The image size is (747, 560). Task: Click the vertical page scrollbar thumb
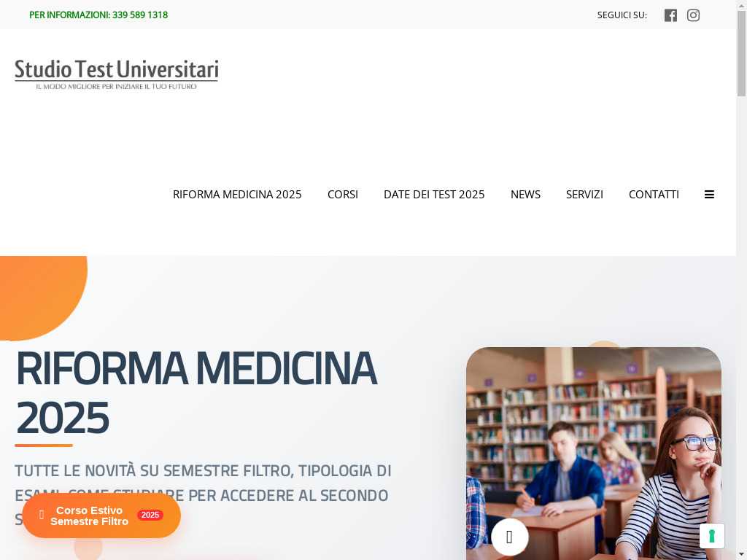pyautogui.click(x=741, y=53)
